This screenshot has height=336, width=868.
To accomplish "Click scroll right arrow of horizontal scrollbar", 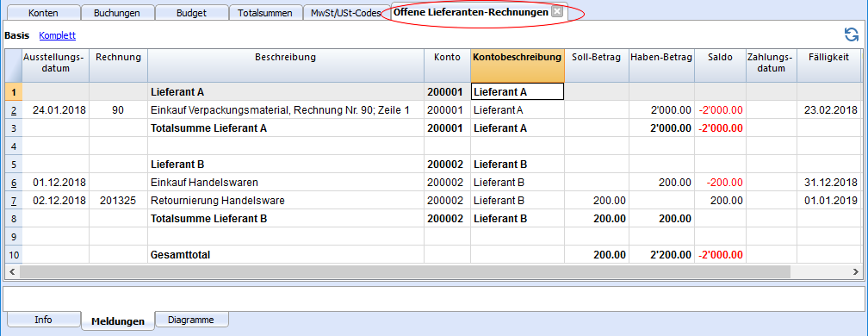I will (x=856, y=271).
